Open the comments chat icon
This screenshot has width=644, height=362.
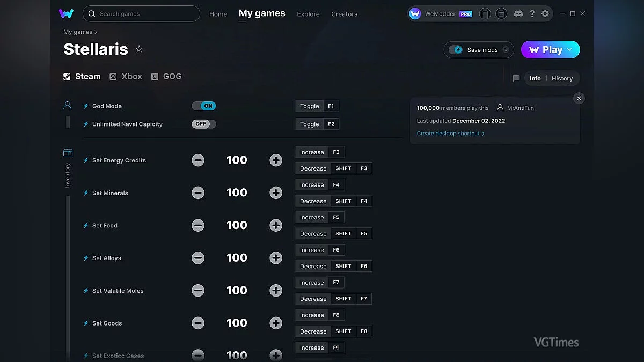tap(516, 78)
